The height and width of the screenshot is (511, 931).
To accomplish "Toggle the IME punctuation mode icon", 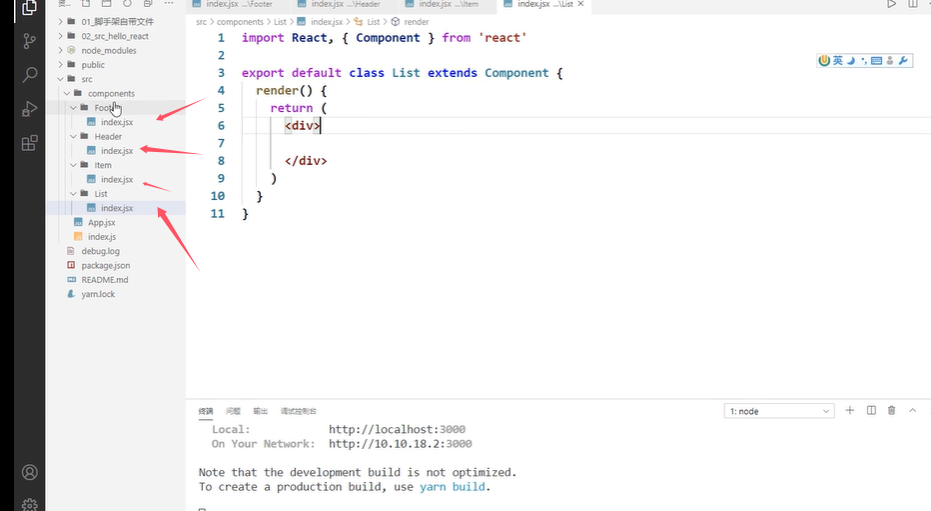I will [863, 61].
